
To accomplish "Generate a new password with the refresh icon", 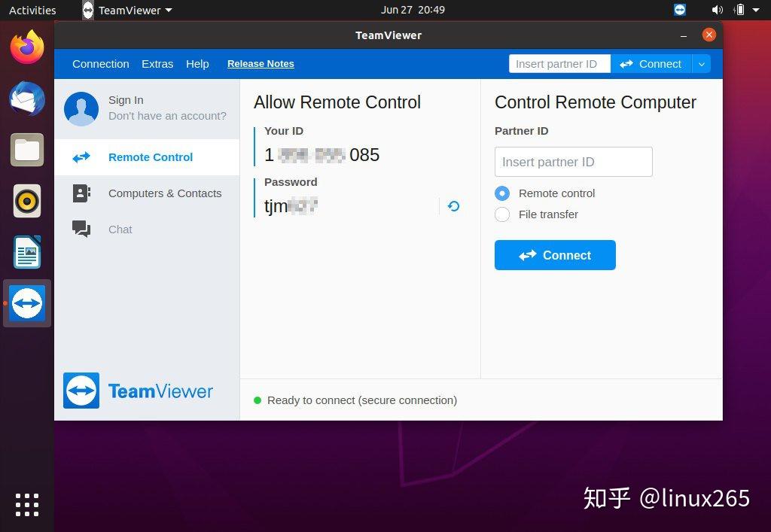I will click(x=453, y=205).
